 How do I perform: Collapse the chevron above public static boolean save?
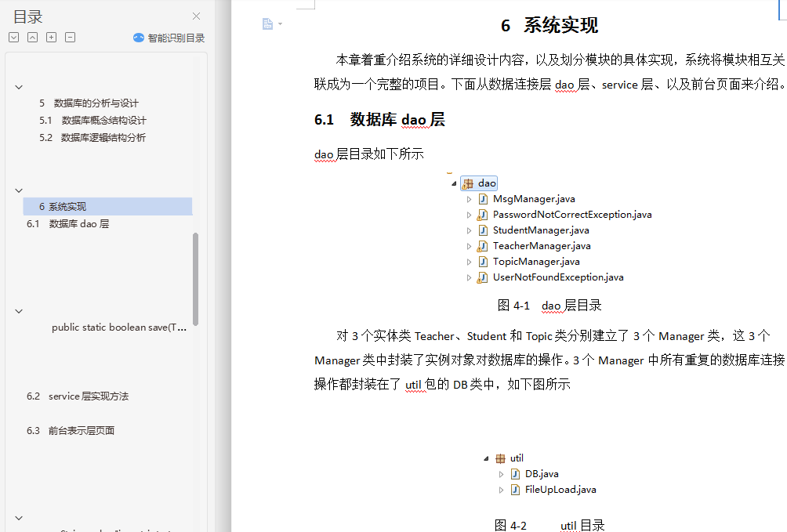tap(19, 312)
